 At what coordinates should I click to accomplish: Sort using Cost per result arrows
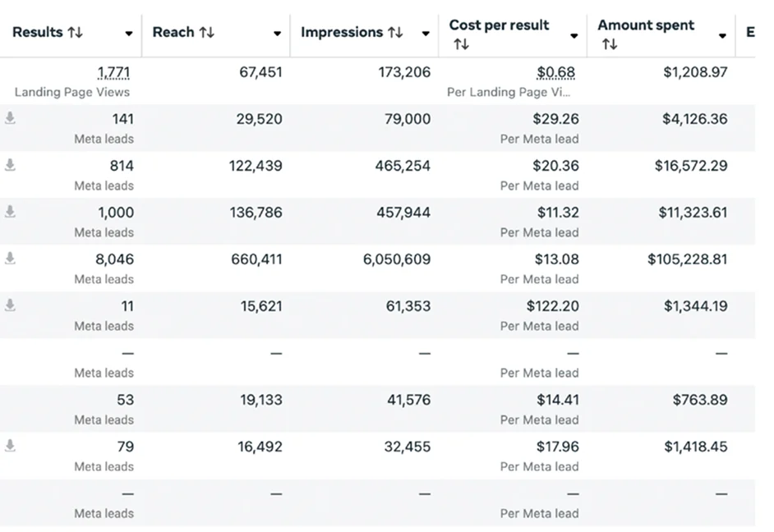point(462,45)
